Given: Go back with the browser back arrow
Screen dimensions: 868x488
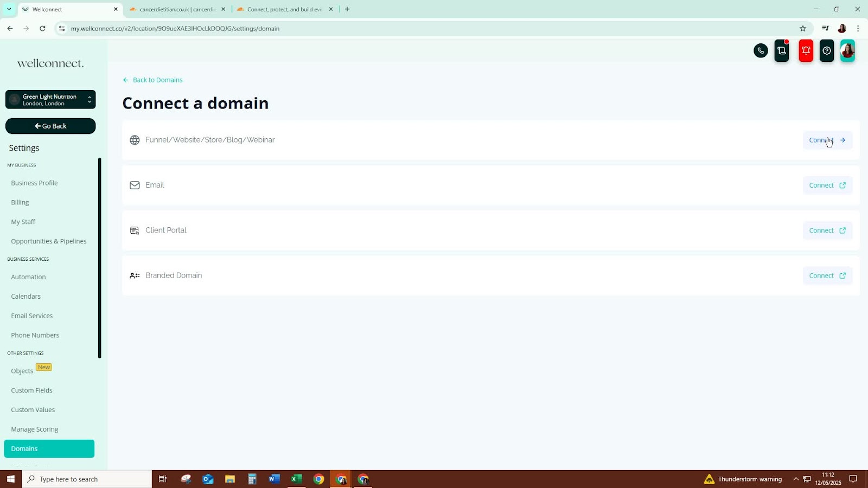Looking at the screenshot, I should (10, 29).
